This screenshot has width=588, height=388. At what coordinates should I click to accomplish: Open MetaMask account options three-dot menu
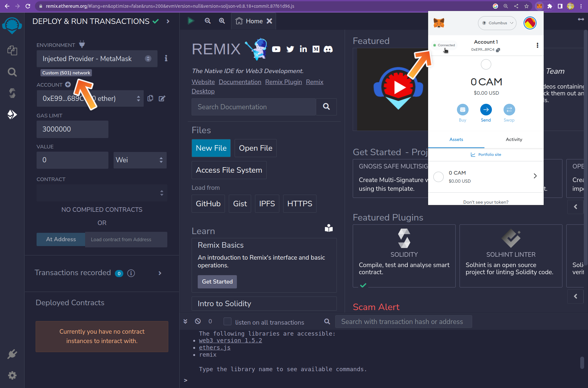coord(537,45)
